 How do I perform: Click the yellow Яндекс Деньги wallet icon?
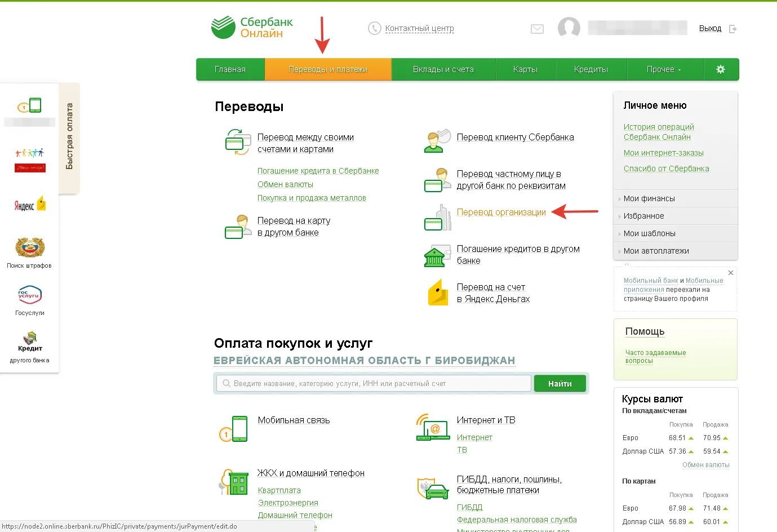[x=438, y=292]
